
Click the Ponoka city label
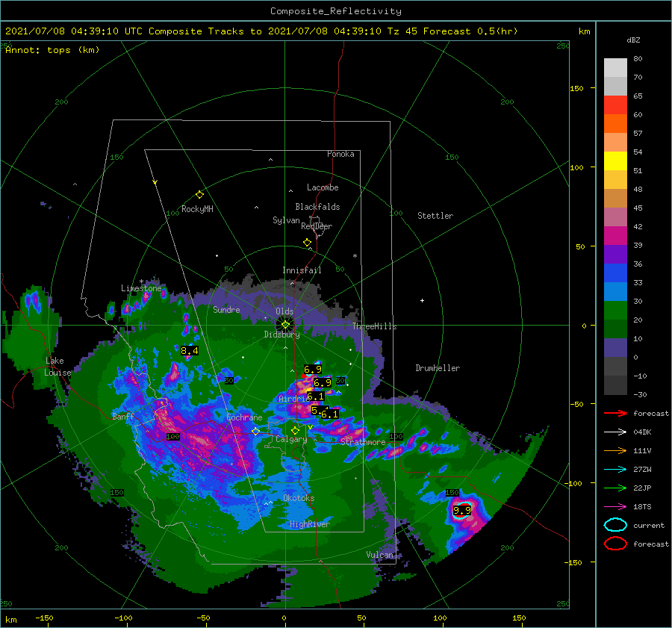[x=340, y=154]
